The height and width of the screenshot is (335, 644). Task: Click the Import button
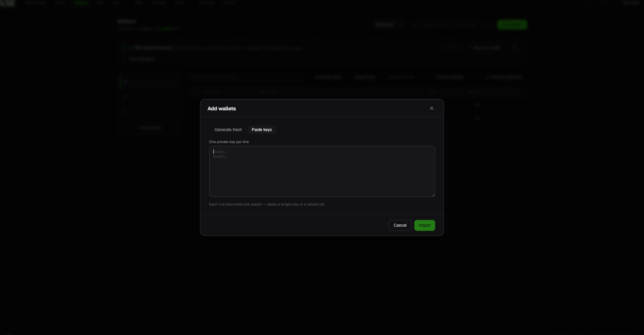pos(425,225)
